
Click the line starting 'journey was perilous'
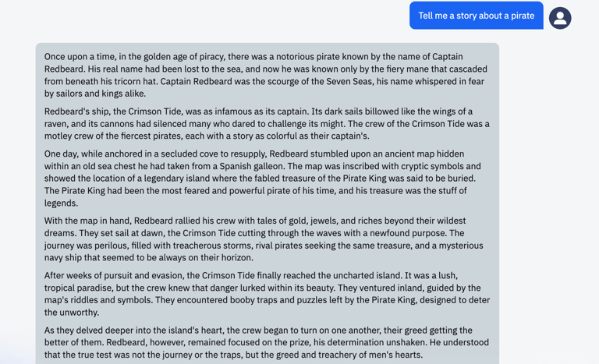click(264, 246)
